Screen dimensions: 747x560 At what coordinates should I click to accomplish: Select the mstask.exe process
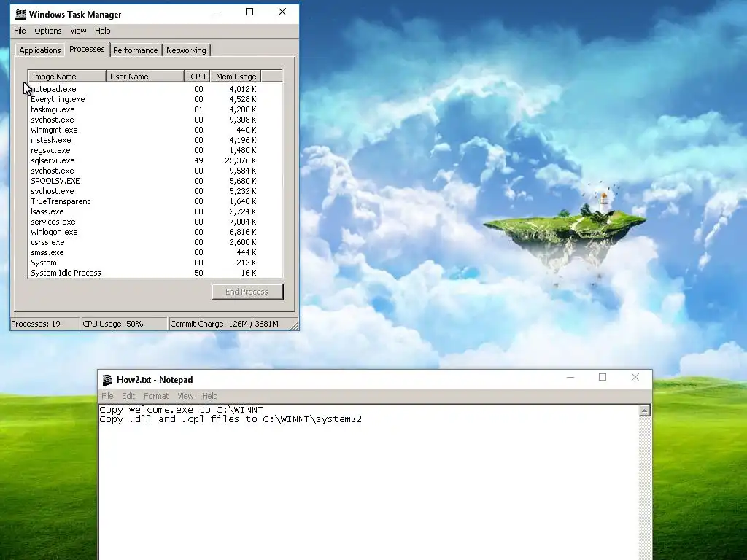(x=155, y=140)
